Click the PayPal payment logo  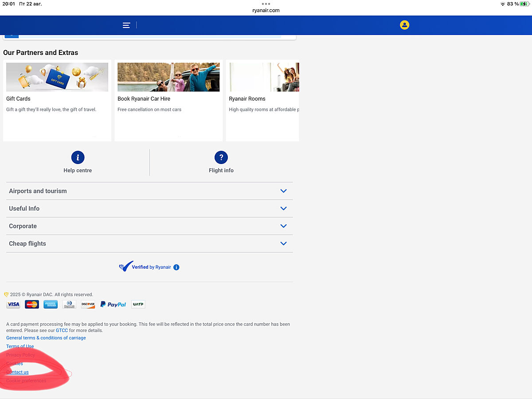113,305
